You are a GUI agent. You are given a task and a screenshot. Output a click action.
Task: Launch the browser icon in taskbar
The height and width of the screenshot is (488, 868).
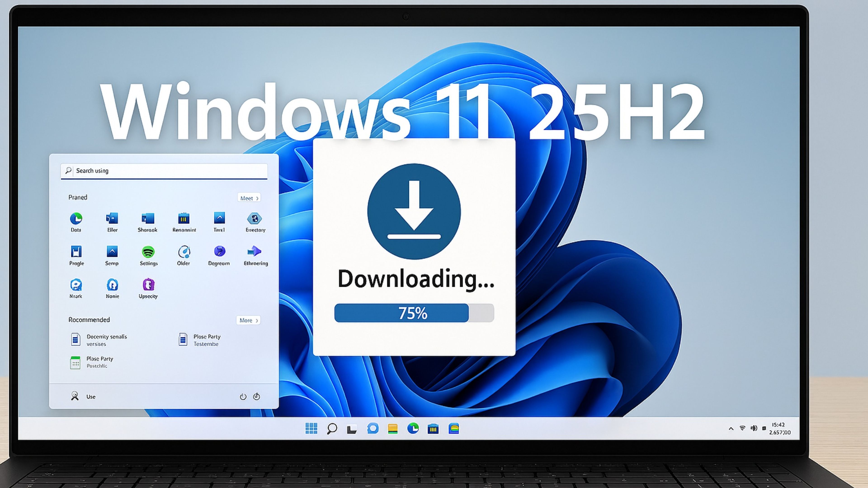(x=413, y=428)
